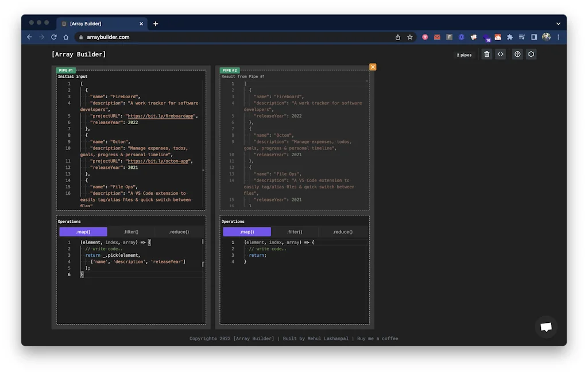Screen dimensions: 588x374
Task: Open the Extensions puzzle piece menu
Action: [510, 37]
